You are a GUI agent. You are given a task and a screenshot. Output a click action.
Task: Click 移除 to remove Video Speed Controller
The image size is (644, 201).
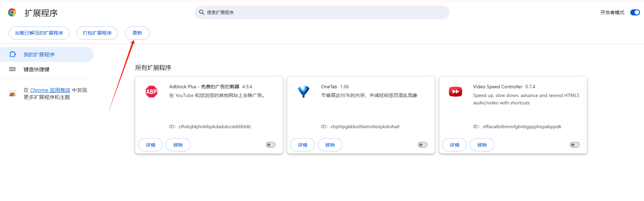tap(482, 145)
